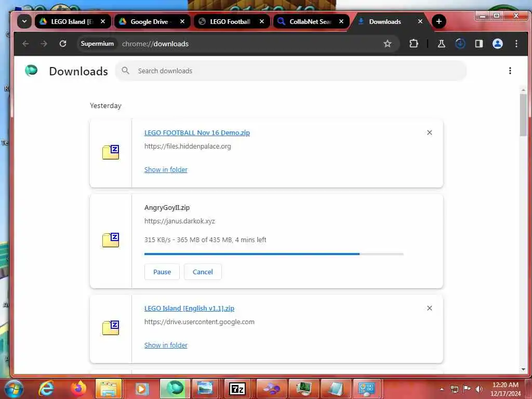
Task: Open the photo viewer taskbar icon
Action: coord(205,389)
